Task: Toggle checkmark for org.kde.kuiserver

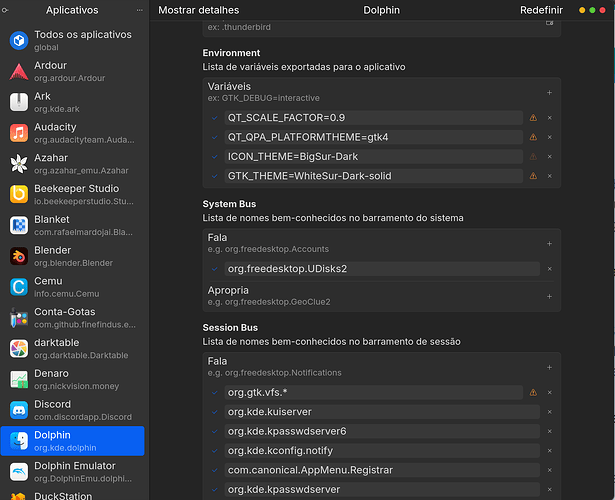Action: tap(215, 412)
